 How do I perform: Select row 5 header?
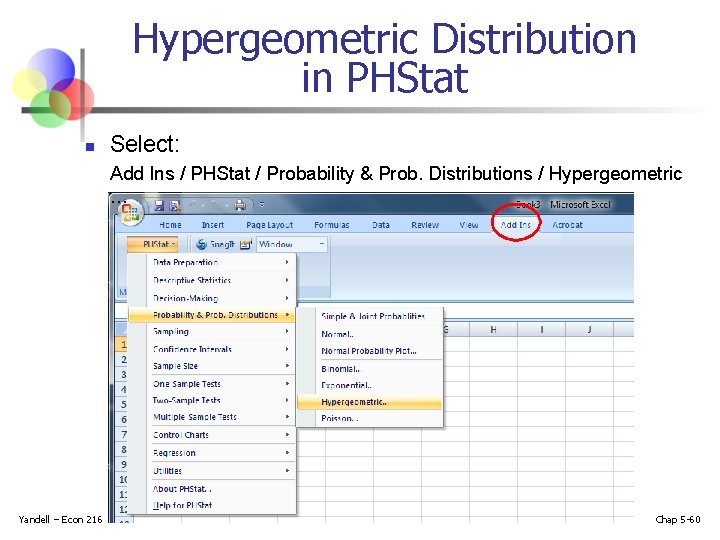123,405
